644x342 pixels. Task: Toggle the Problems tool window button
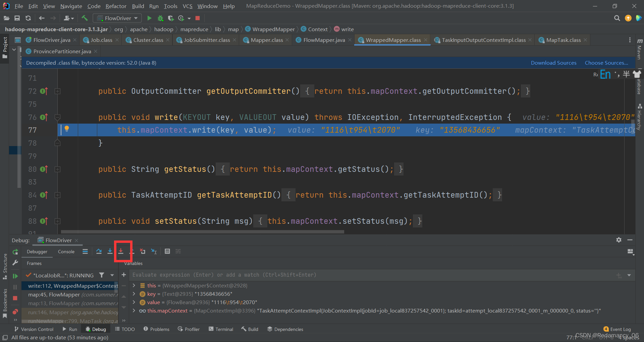point(156,329)
